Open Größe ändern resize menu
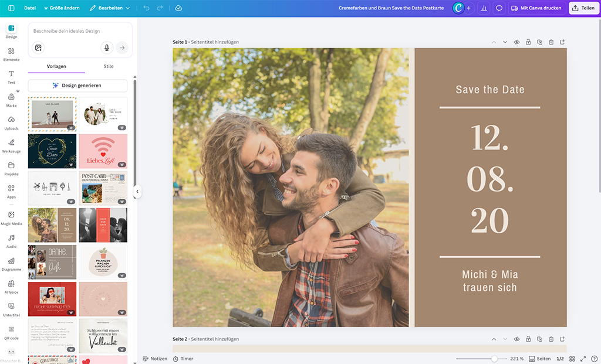 click(x=62, y=8)
